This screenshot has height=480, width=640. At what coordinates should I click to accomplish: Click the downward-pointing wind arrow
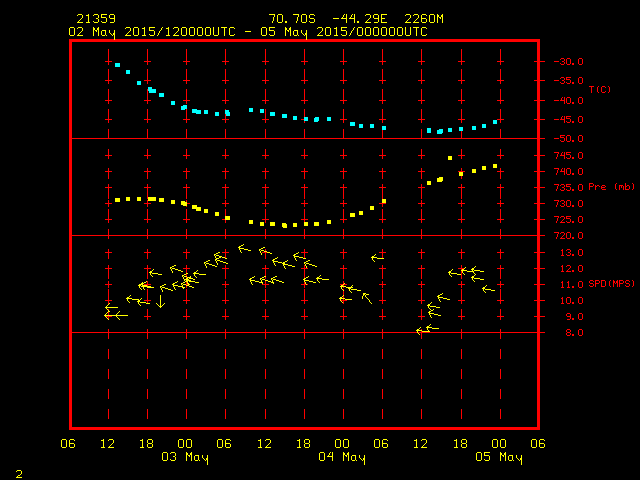[x=160, y=301]
